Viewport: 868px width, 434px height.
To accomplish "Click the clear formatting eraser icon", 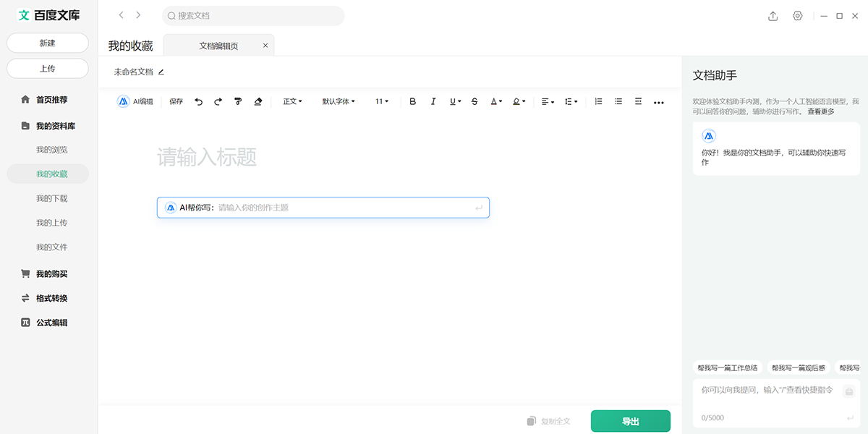I will 258,102.
